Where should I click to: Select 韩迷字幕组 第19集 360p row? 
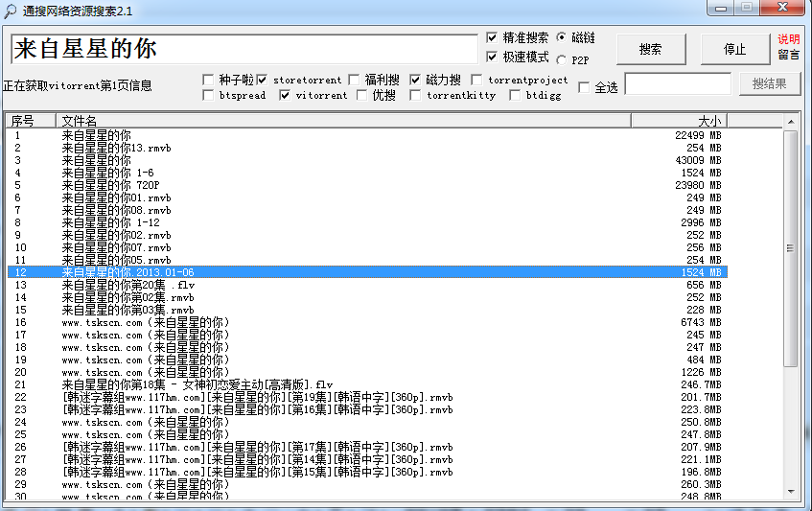pyautogui.click(x=367, y=397)
